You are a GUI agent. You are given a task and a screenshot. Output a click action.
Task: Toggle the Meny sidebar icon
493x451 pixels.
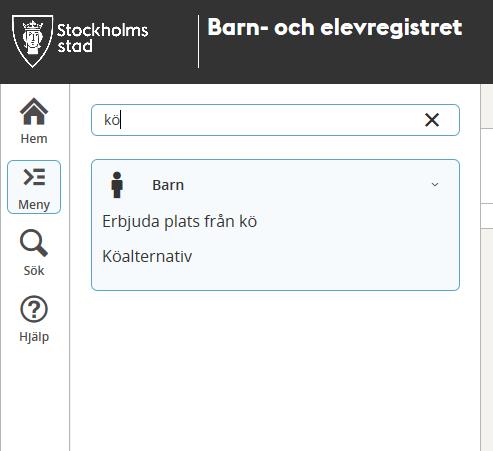pyautogui.click(x=34, y=177)
